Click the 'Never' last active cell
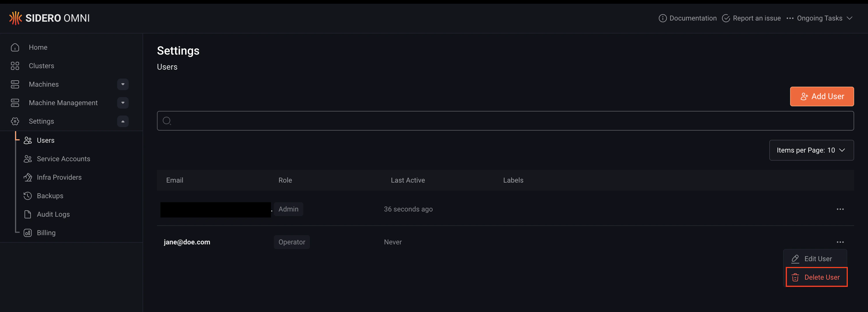 point(393,242)
